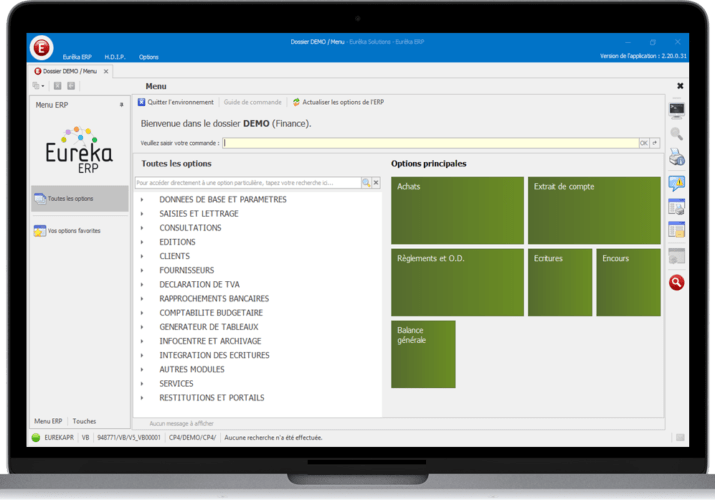
Task: Clear the options search with the X icon
Action: tap(376, 183)
